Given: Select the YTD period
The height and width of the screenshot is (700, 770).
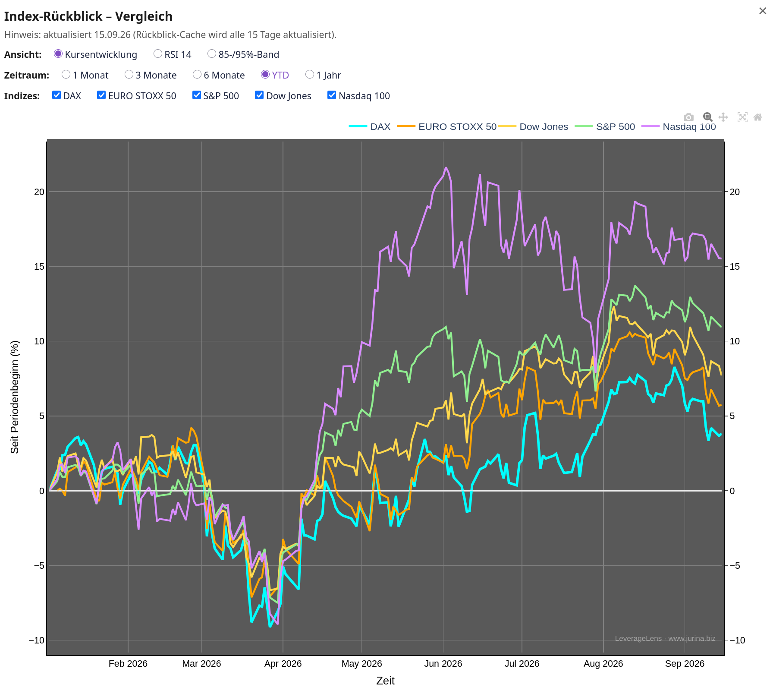Looking at the screenshot, I should coord(265,75).
